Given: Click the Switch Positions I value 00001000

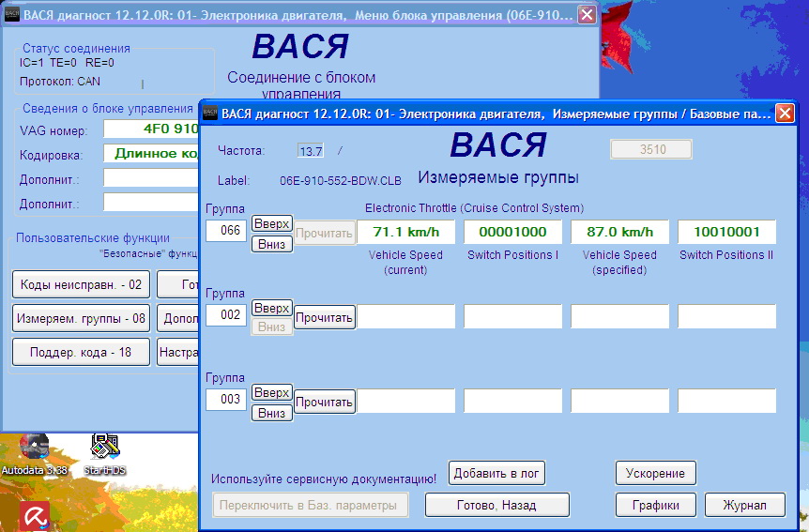Looking at the screenshot, I should tap(512, 232).
